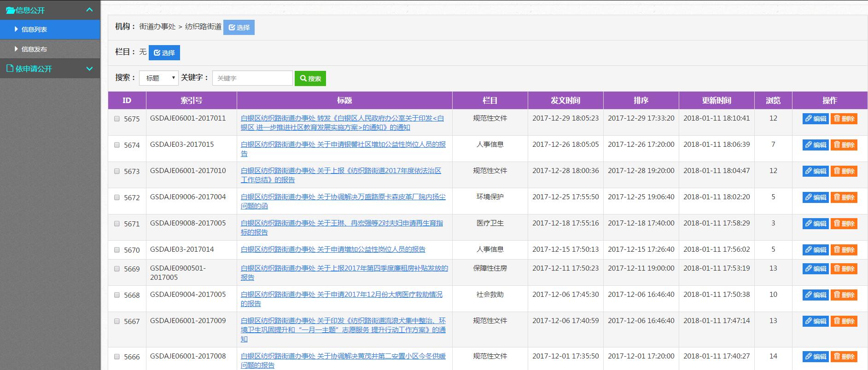Edit row 5670 with 编辑 icon button
Image resolution: width=868 pixels, height=370 pixels.
[x=816, y=250]
